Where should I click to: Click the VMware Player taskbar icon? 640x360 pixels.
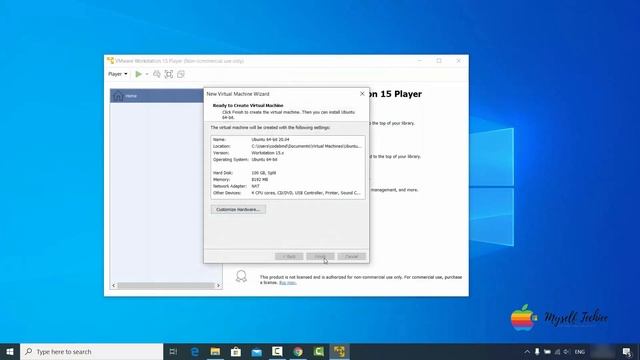tap(340, 351)
